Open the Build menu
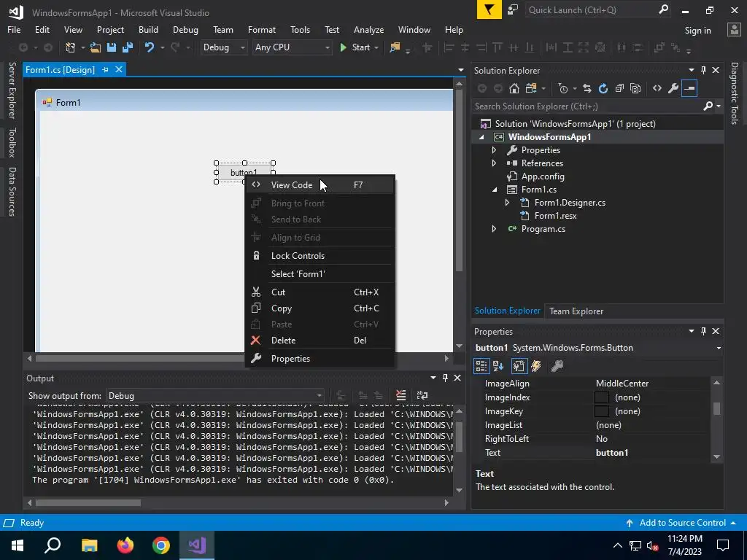Viewport: 747px width, 560px height. coord(148,29)
